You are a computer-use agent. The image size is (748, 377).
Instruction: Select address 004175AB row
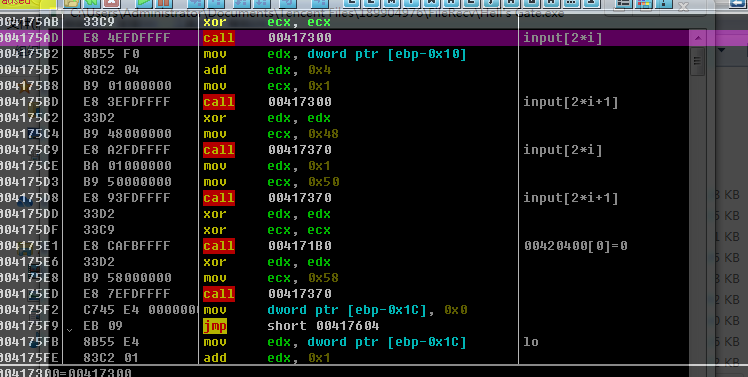tap(29, 22)
